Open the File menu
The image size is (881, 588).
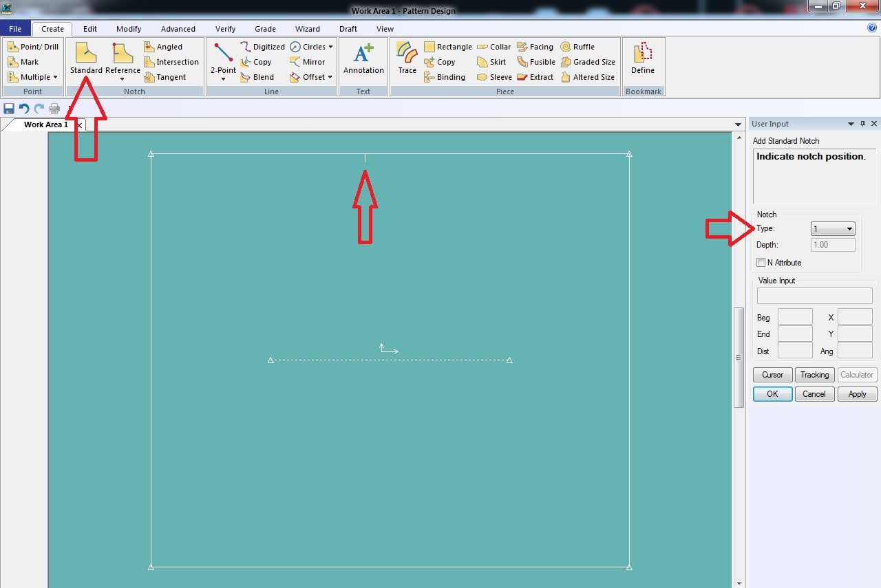[x=15, y=29]
